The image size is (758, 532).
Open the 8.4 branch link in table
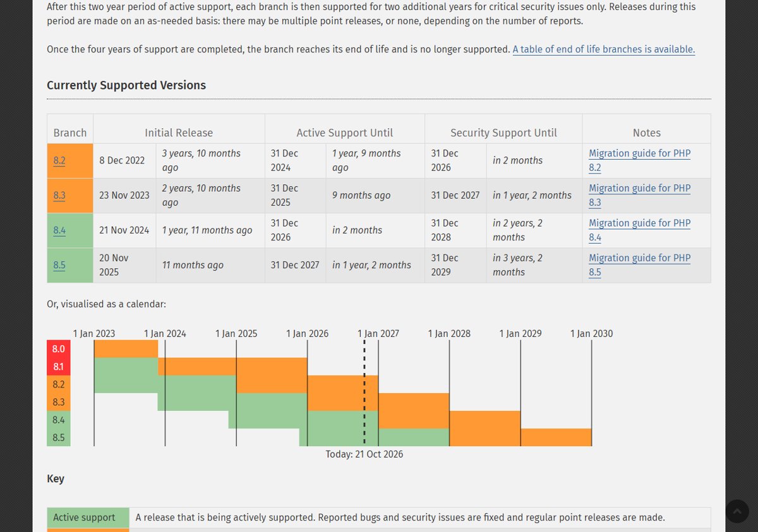[59, 230]
